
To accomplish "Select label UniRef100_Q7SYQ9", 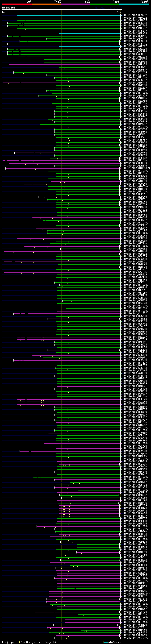I will 135,96.
